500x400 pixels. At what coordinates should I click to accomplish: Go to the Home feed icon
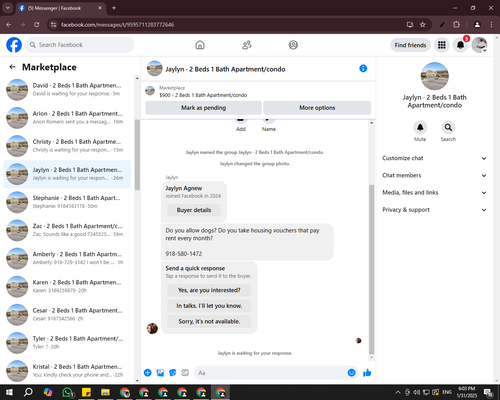point(200,45)
